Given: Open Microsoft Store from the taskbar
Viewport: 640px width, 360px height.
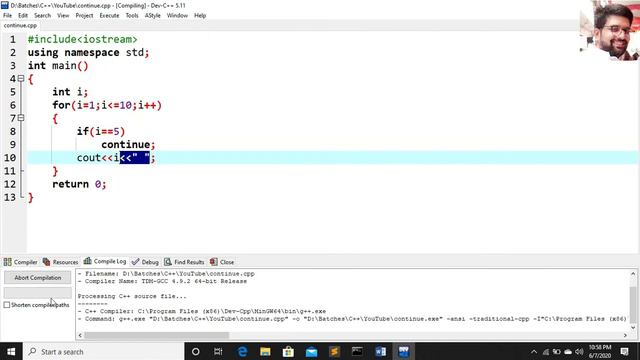Looking at the screenshot, I should click(x=288, y=351).
